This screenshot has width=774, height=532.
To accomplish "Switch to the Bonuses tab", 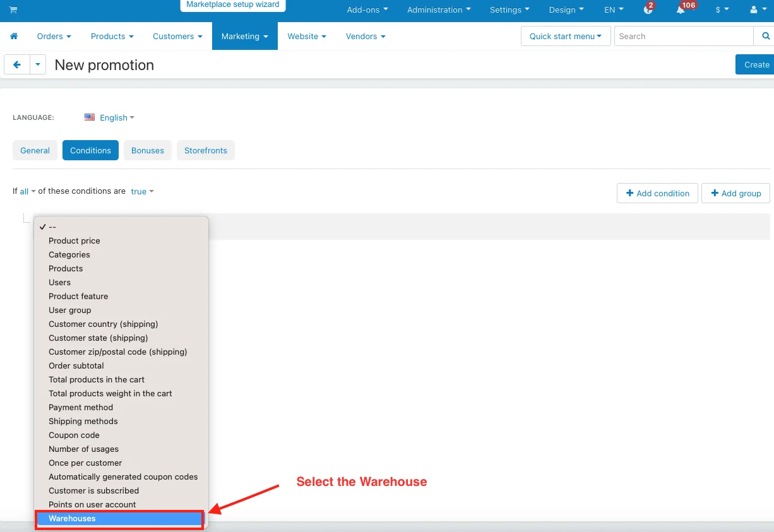I will coord(148,151).
